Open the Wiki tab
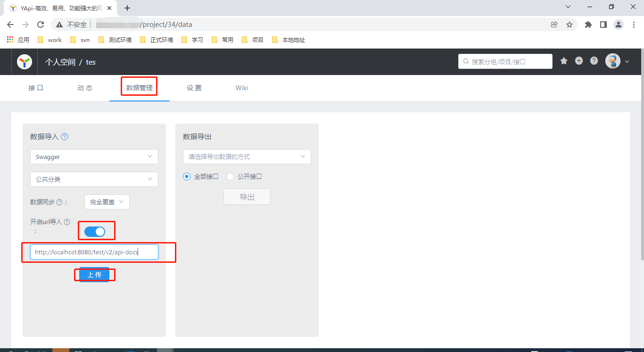644x352 pixels. (241, 88)
